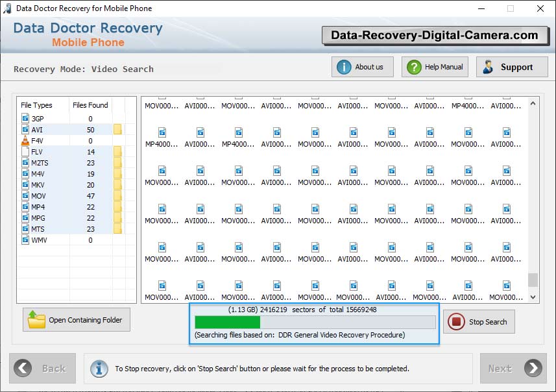556x392 pixels.
Task: Click the MPG count value 22
Action: pos(91,218)
